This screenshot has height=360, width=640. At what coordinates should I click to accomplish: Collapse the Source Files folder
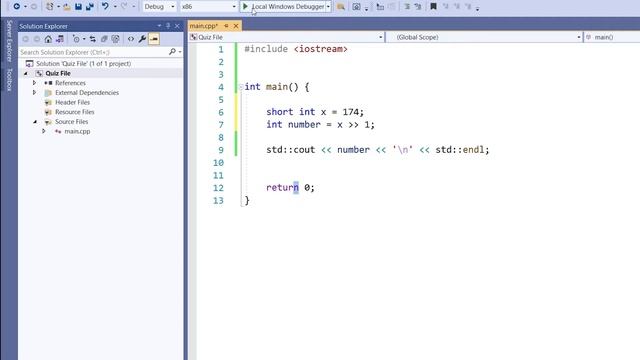(x=35, y=122)
